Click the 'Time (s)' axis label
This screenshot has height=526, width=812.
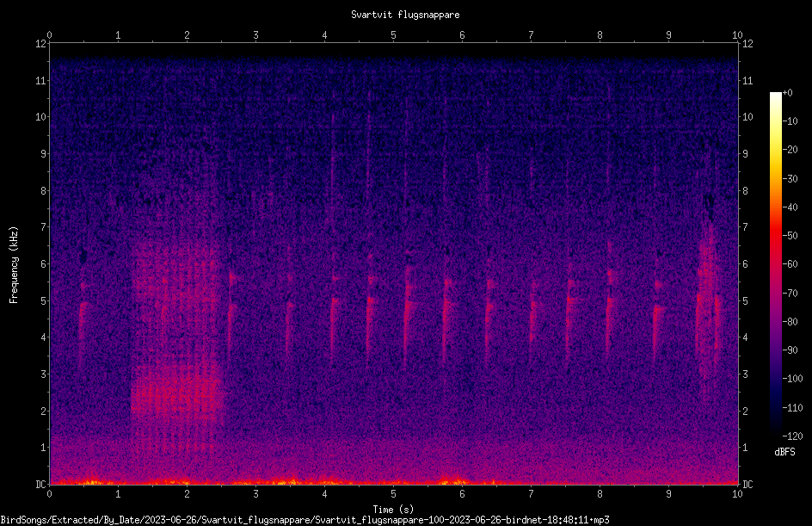[x=393, y=510]
